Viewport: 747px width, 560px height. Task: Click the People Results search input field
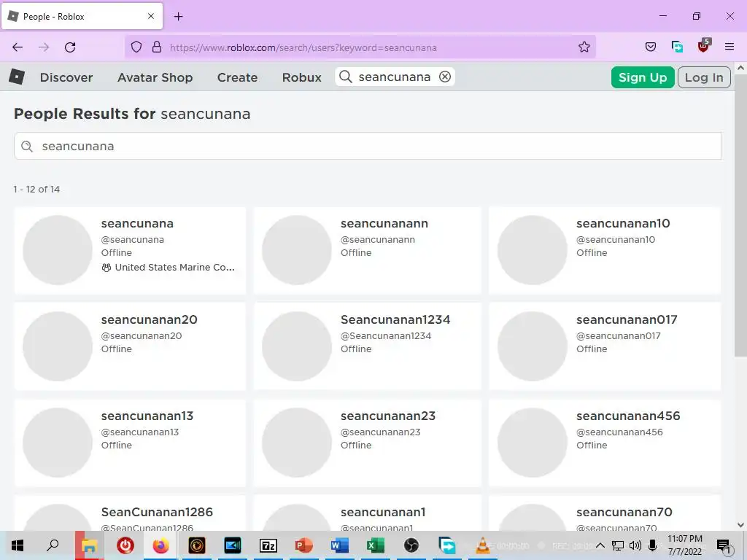click(x=368, y=146)
